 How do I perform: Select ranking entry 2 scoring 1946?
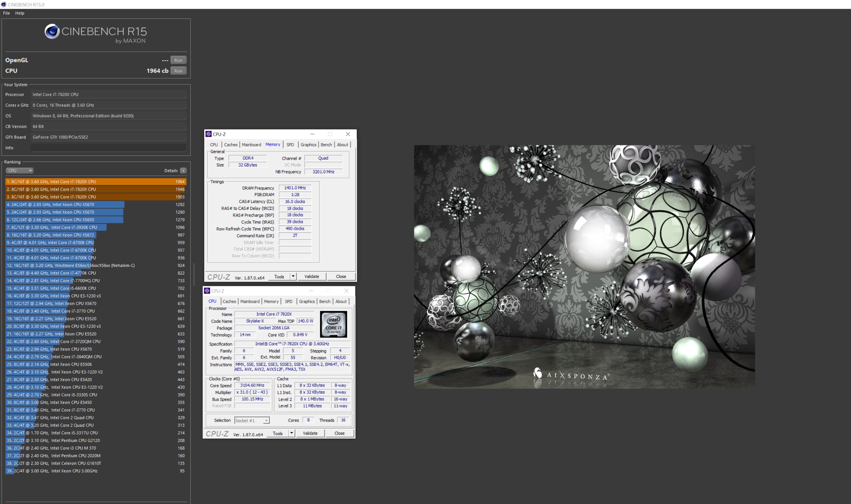point(96,189)
